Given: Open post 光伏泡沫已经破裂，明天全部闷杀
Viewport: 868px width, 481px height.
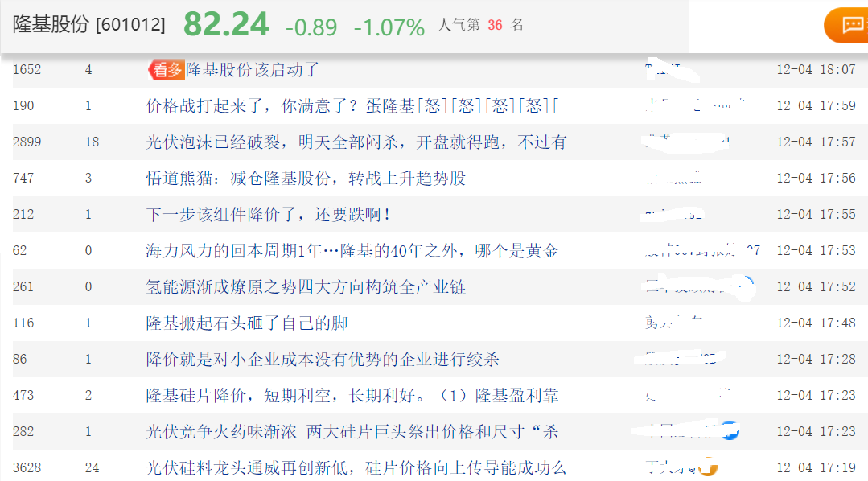Looking at the screenshot, I should [x=356, y=142].
